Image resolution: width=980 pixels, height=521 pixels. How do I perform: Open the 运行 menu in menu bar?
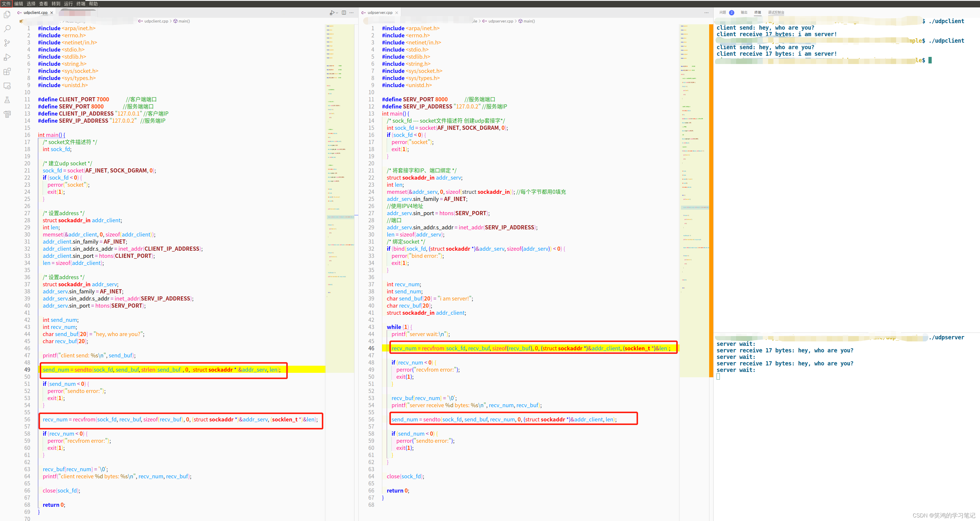click(x=68, y=4)
